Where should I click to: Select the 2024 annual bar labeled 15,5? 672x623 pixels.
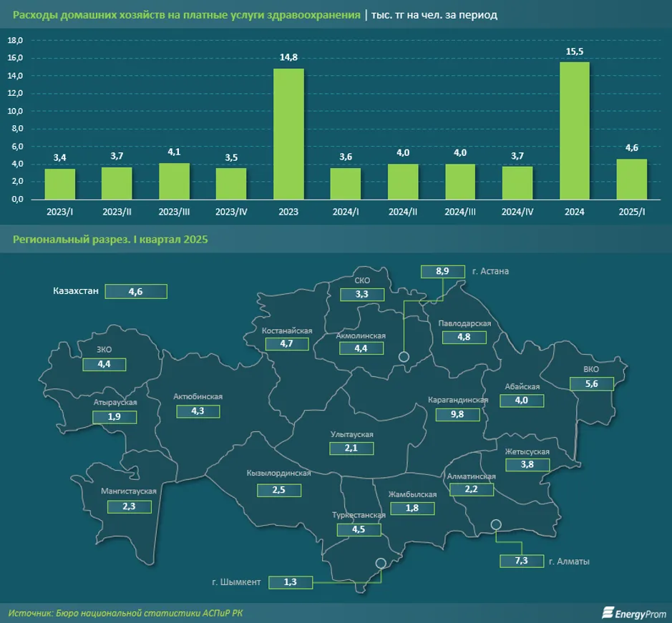click(574, 131)
